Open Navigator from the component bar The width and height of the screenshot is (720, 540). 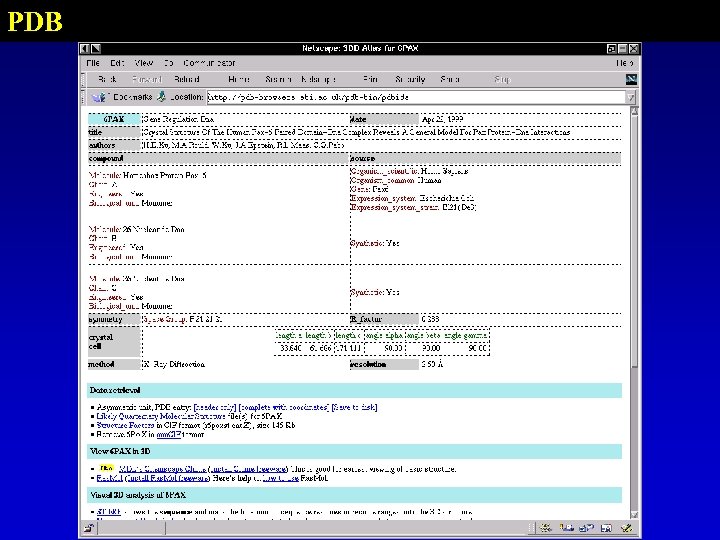click(546, 528)
